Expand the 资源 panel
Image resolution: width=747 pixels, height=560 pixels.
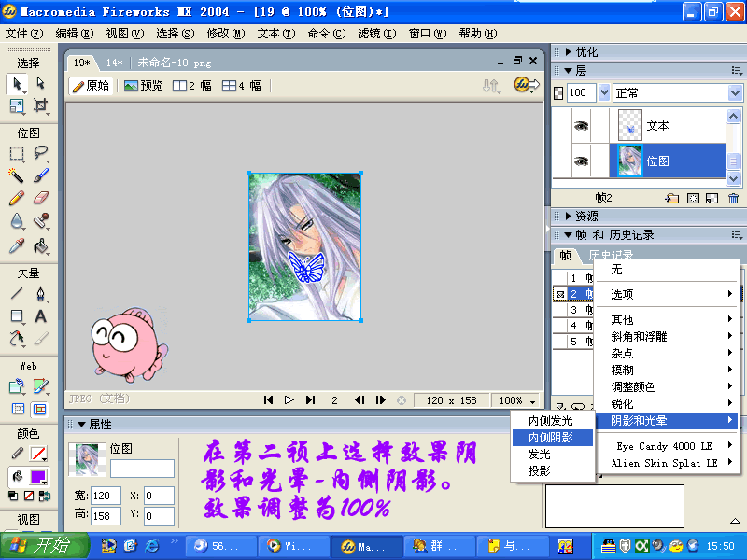pyautogui.click(x=568, y=217)
